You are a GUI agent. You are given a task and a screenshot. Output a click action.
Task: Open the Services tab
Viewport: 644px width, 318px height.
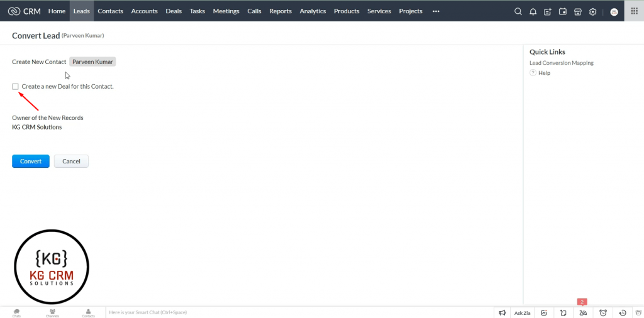[379, 11]
